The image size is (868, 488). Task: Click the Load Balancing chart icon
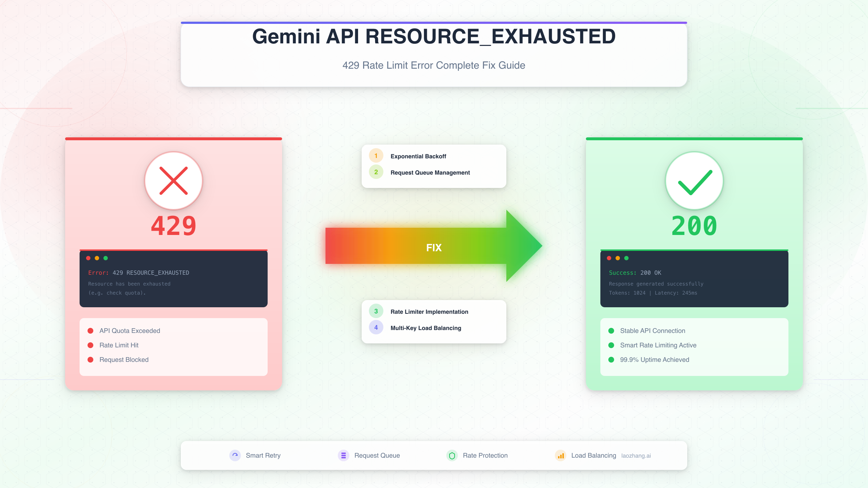(x=561, y=455)
